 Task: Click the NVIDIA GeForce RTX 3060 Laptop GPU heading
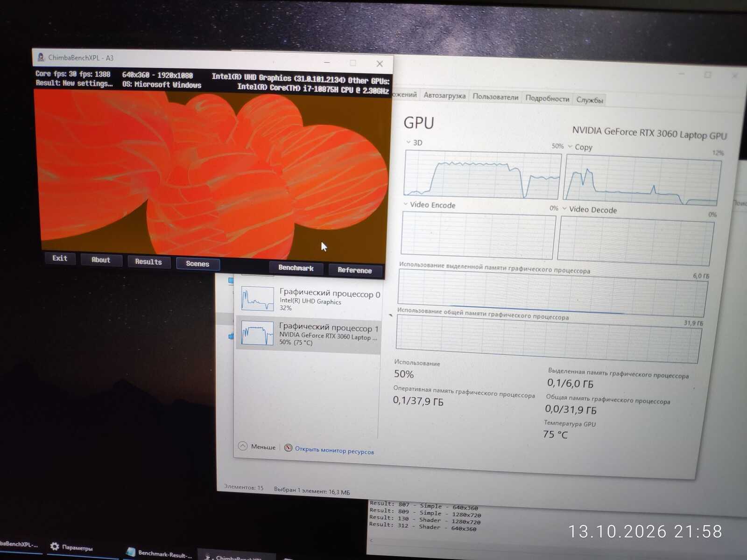(x=649, y=133)
